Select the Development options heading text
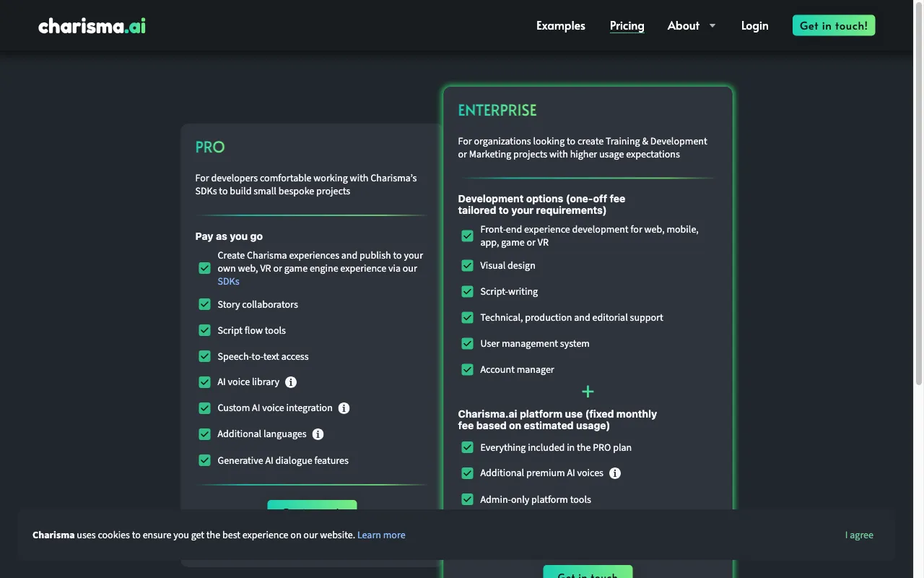924x578 pixels. pos(541,204)
